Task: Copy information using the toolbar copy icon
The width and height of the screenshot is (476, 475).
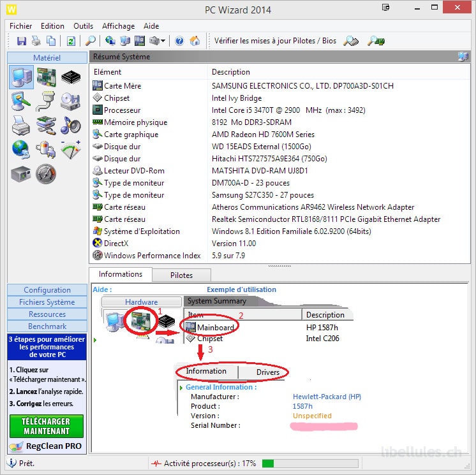Action: pyautogui.click(x=50, y=41)
